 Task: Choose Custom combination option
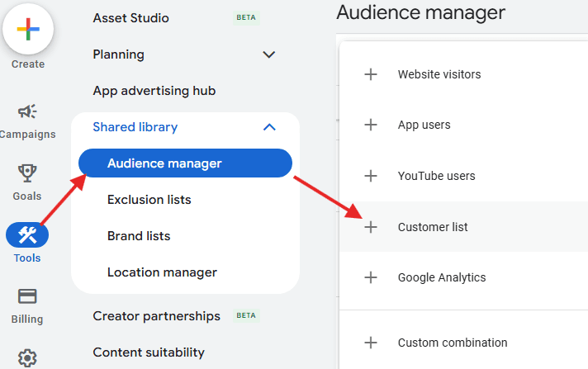click(x=452, y=343)
